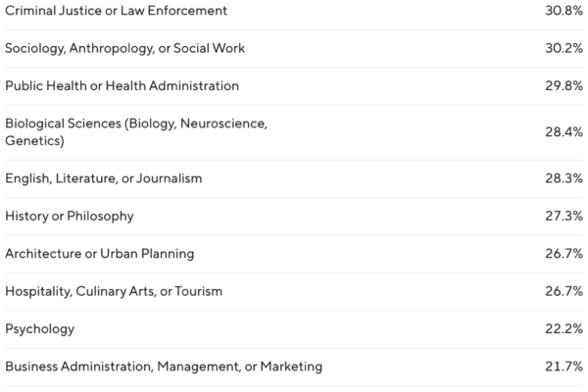Select the 30.2% percentage value

[563, 48]
